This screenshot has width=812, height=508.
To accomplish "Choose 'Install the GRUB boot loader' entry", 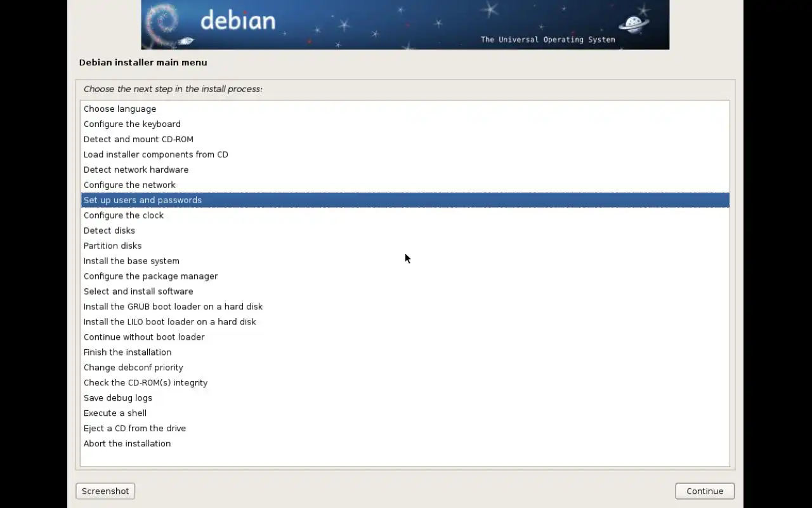I will (x=405, y=307).
